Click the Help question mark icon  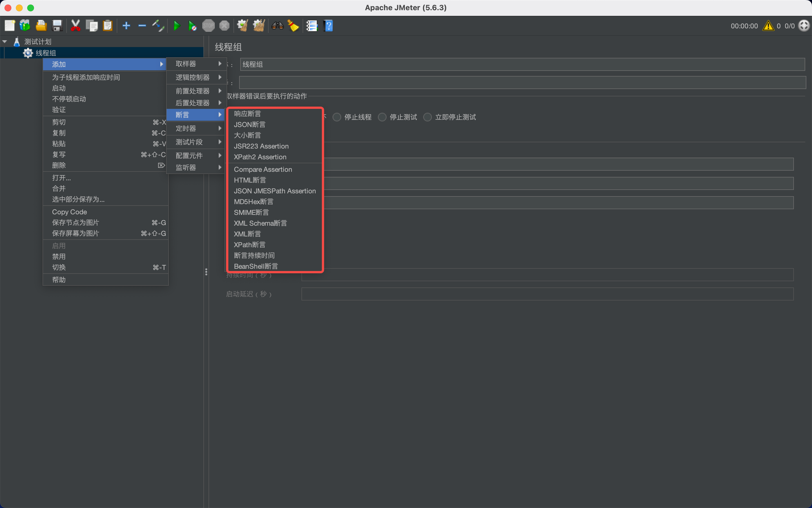coord(328,26)
